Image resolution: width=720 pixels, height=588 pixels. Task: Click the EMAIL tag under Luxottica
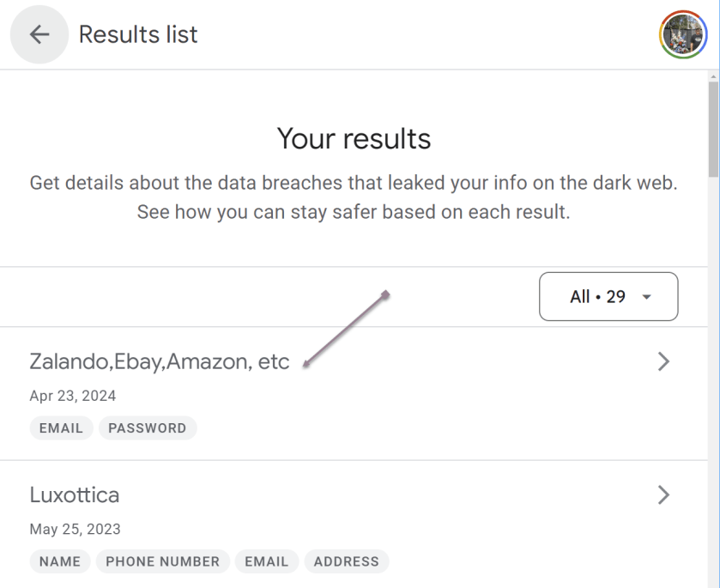tap(266, 561)
